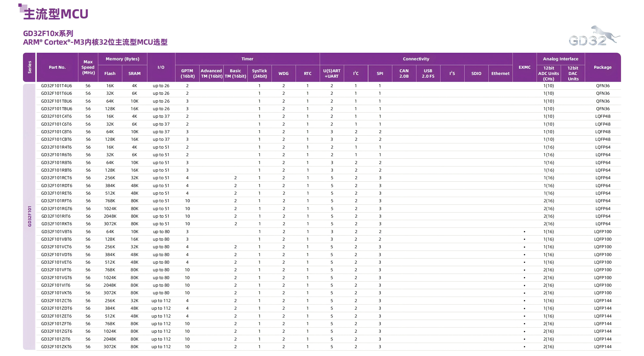Click the Package column header
Screen dimensions: 644x356
pyautogui.click(x=602, y=67)
